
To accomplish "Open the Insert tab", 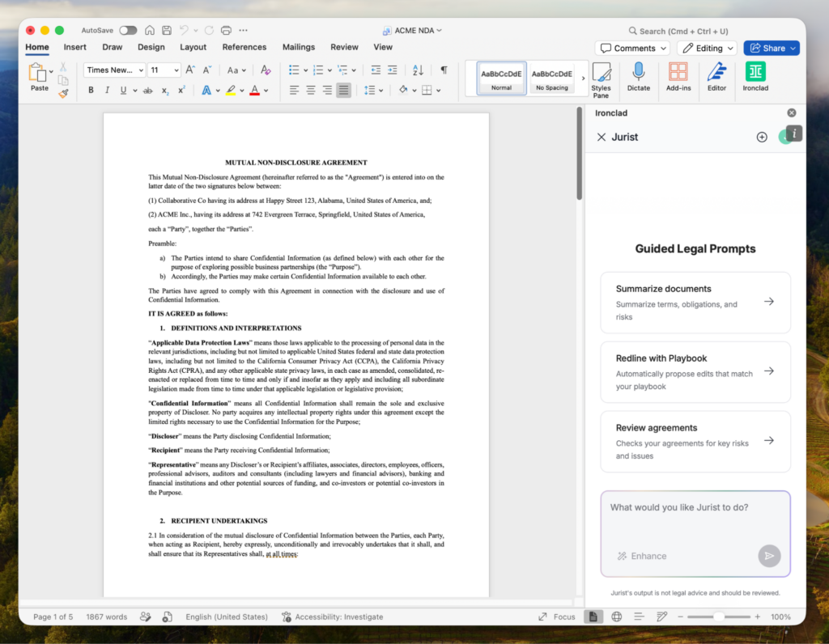I will pyautogui.click(x=75, y=47).
